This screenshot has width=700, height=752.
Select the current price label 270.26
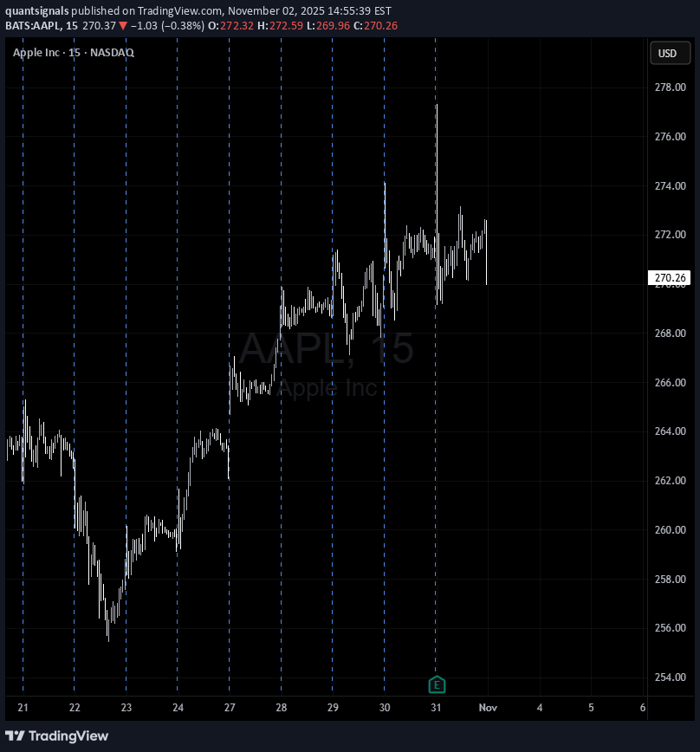click(x=671, y=278)
